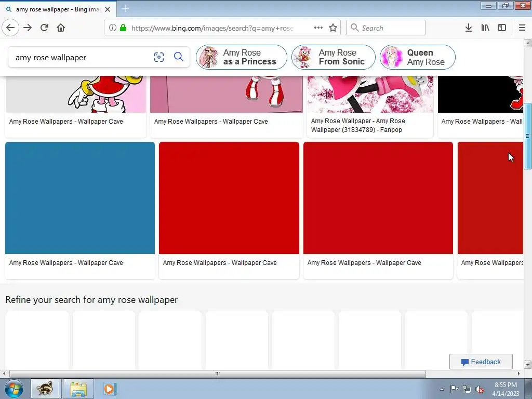Open Amy Rose From Sonic suggestion
The height and width of the screenshot is (399, 532).
click(x=333, y=57)
